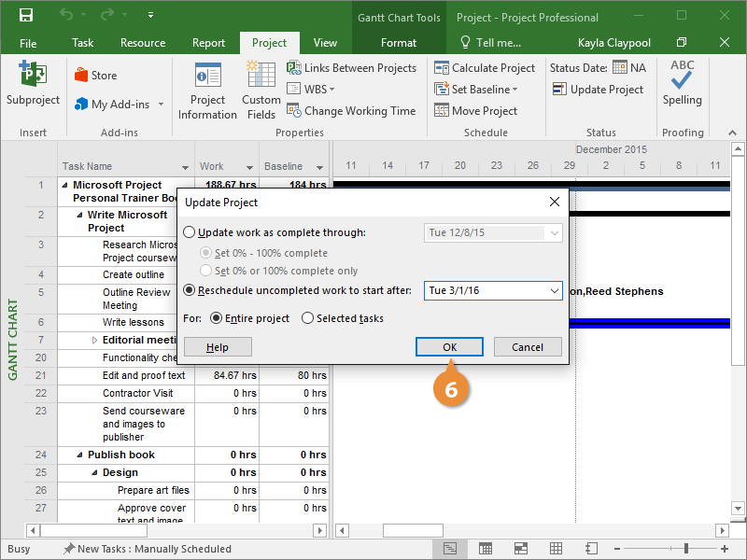Image resolution: width=747 pixels, height=560 pixels.
Task: Open the Office Store add-ins
Action: point(95,76)
